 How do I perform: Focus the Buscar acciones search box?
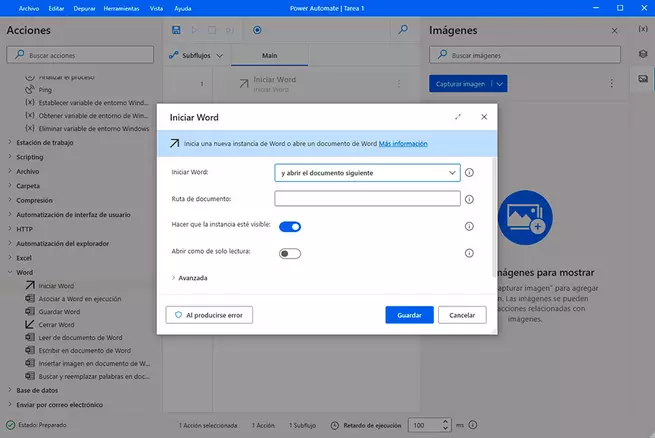80,55
